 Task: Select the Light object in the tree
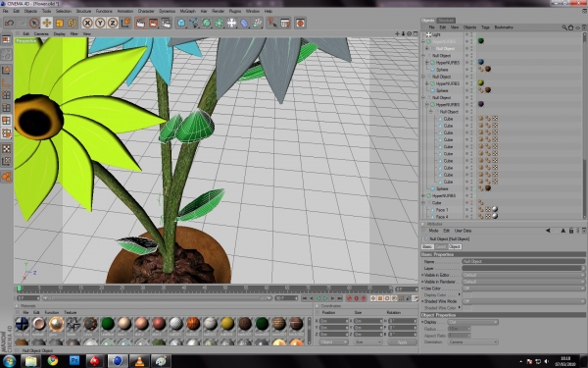436,34
